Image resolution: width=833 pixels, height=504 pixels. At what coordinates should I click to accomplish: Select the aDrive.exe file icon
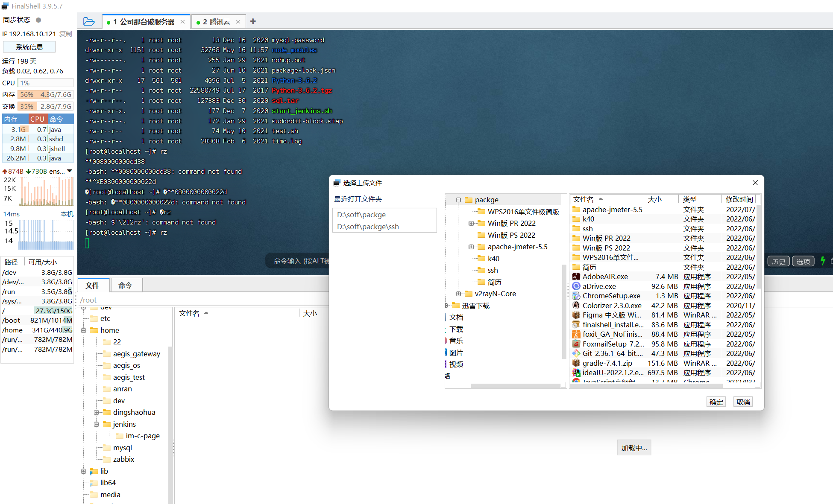[x=576, y=286]
